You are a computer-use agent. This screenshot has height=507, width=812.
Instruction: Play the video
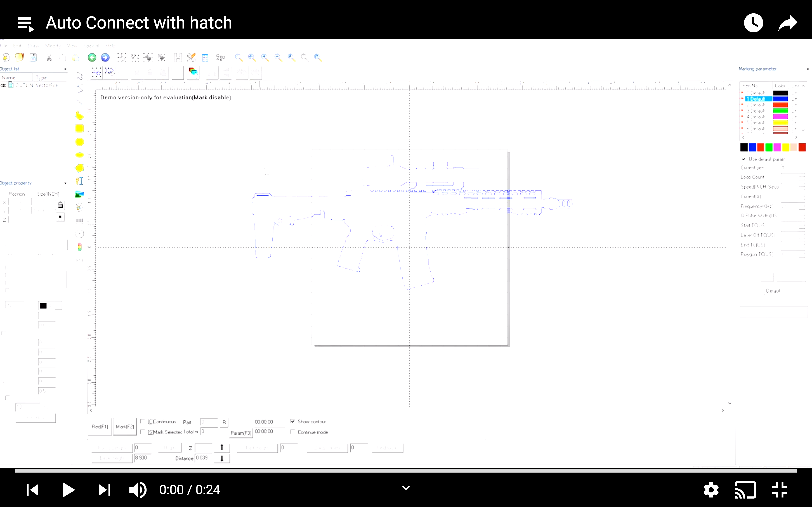point(68,490)
